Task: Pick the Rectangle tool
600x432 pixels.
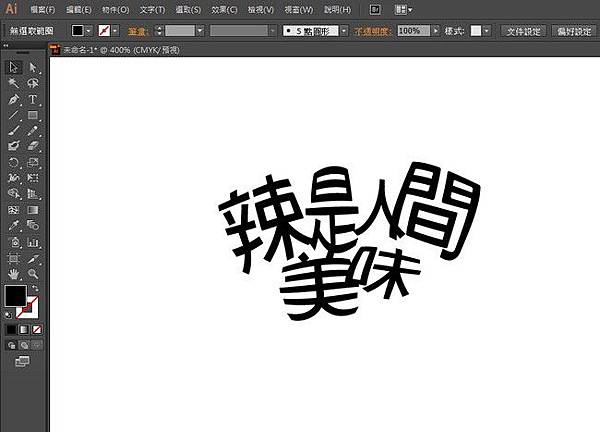Action: click(33, 115)
